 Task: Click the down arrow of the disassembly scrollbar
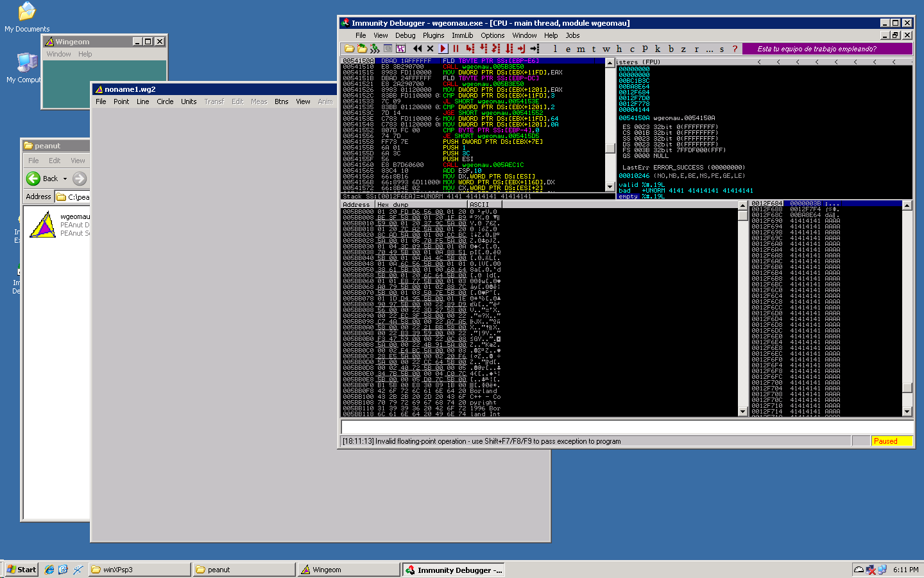(610, 187)
